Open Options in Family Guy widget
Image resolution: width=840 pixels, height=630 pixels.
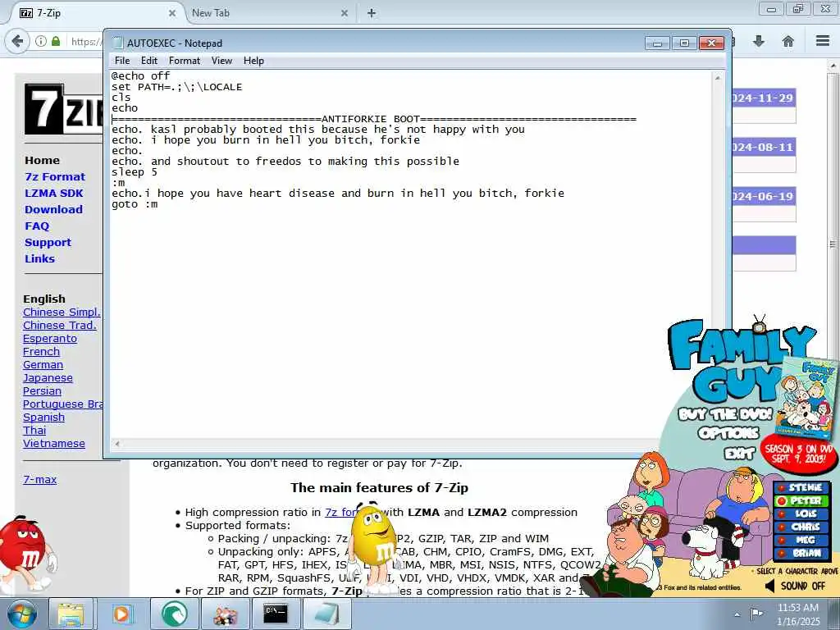[x=728, y=433]
